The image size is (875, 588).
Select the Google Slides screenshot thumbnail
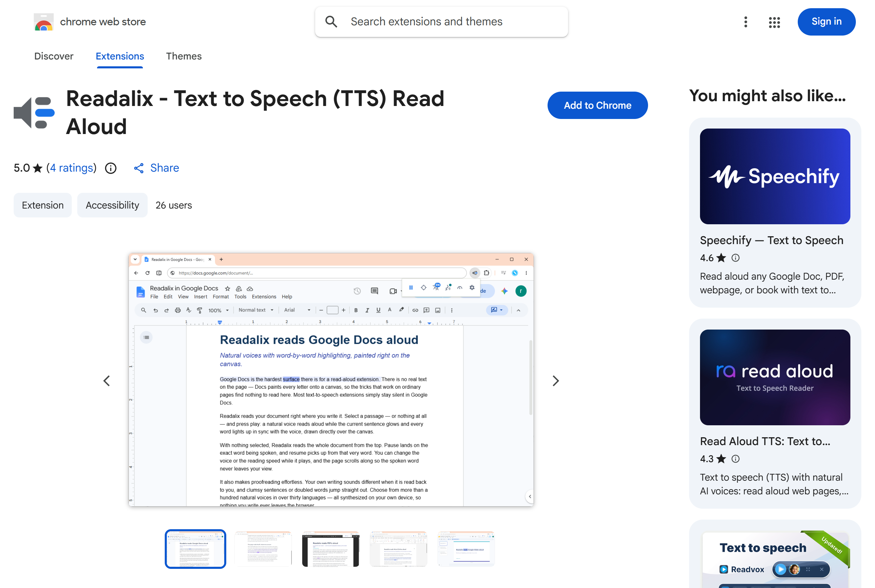[466, 549]
